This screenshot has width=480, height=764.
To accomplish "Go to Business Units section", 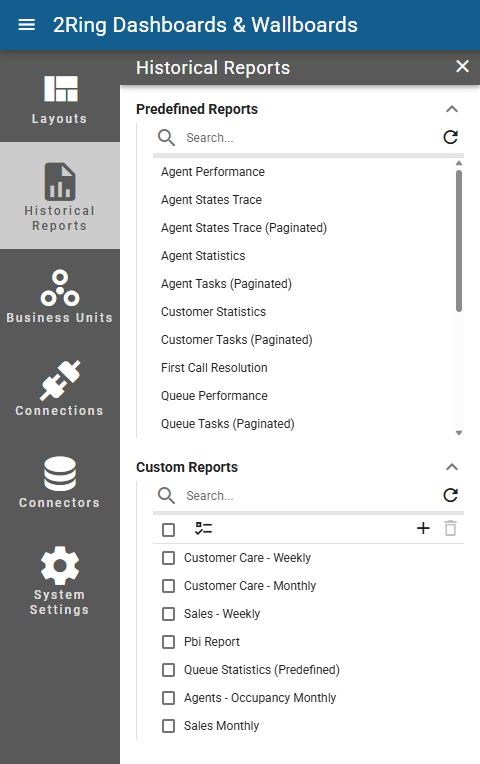I will point(60,296).
